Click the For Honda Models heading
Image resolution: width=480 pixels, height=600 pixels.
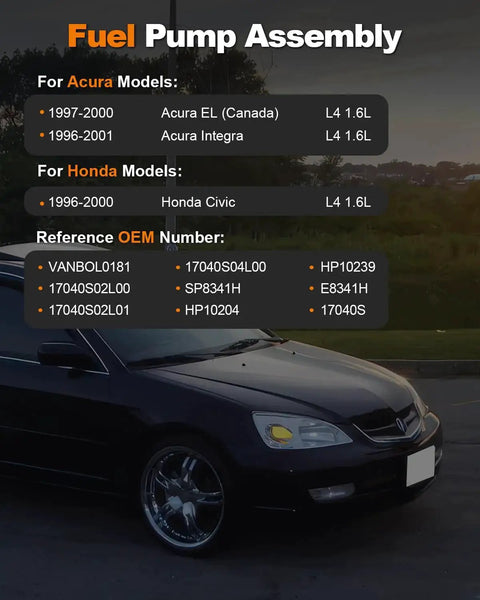click(109, 171)
